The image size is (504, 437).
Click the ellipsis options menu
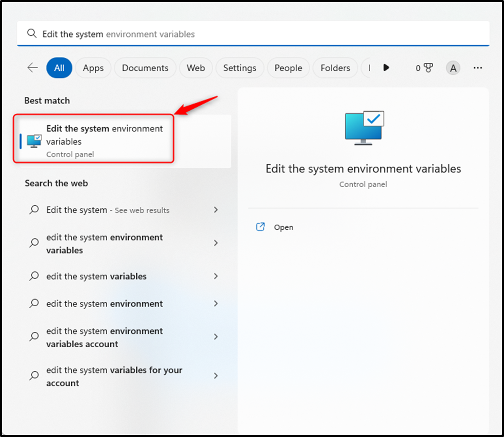[x=478, y=67]
